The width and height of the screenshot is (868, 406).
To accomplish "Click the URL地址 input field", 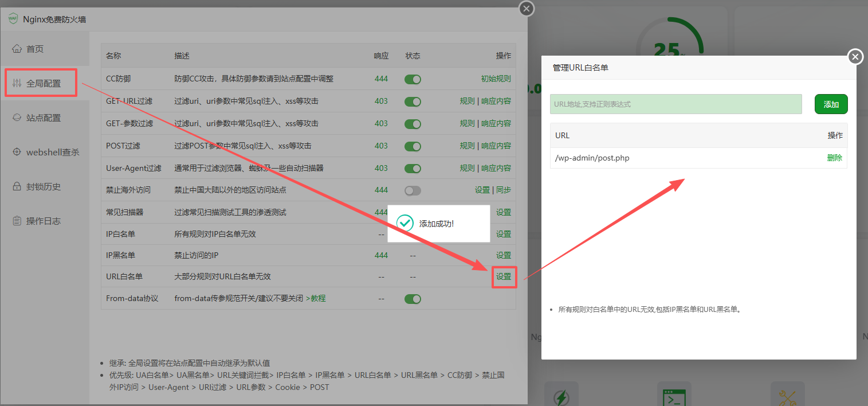I will pyautogui.click(x=675, y=104).
